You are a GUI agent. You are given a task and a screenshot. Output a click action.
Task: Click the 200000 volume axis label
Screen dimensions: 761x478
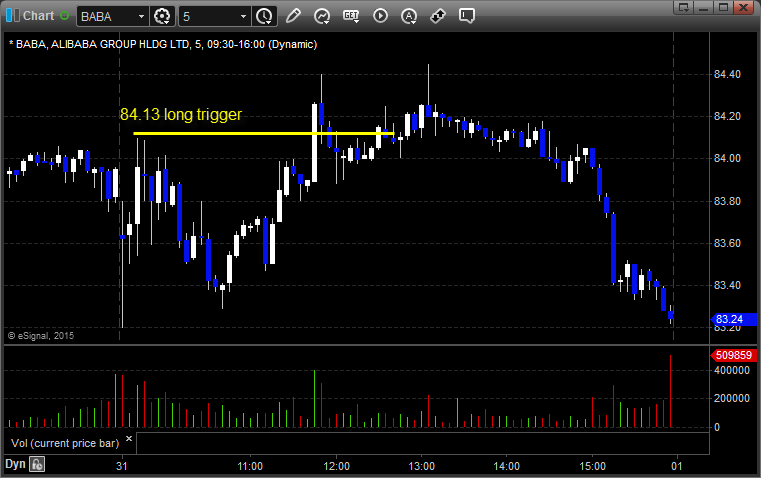pos(731,398)
